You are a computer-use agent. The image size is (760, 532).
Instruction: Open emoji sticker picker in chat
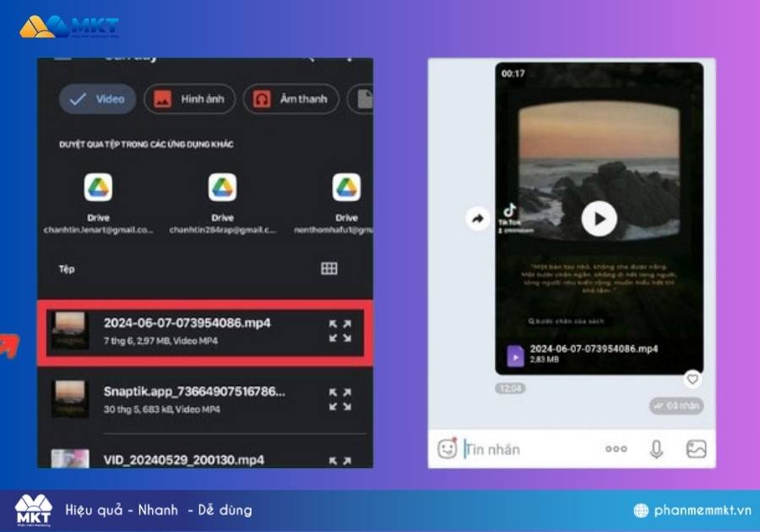pyautogui.click(x=447, y=448)
